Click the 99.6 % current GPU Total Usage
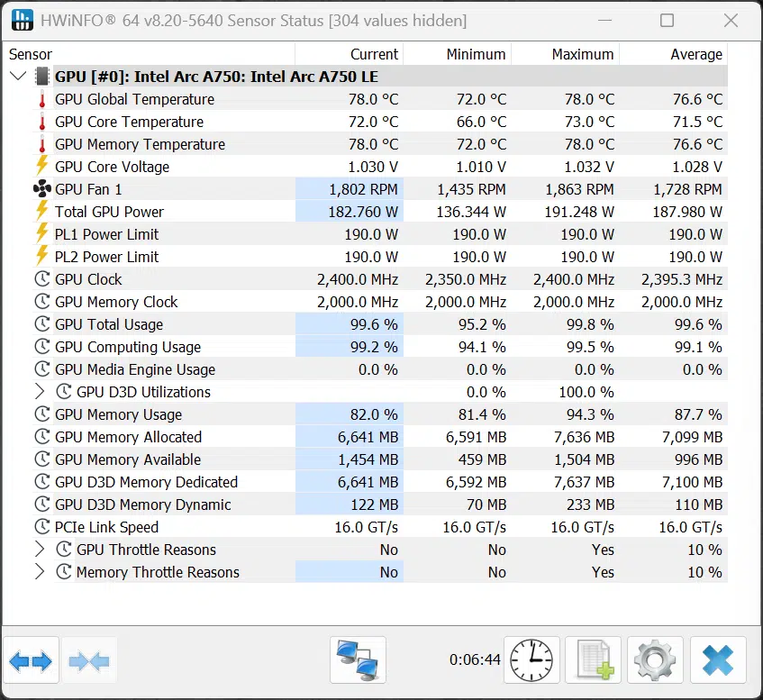763x700 pixels. click(x=374, y=324)
